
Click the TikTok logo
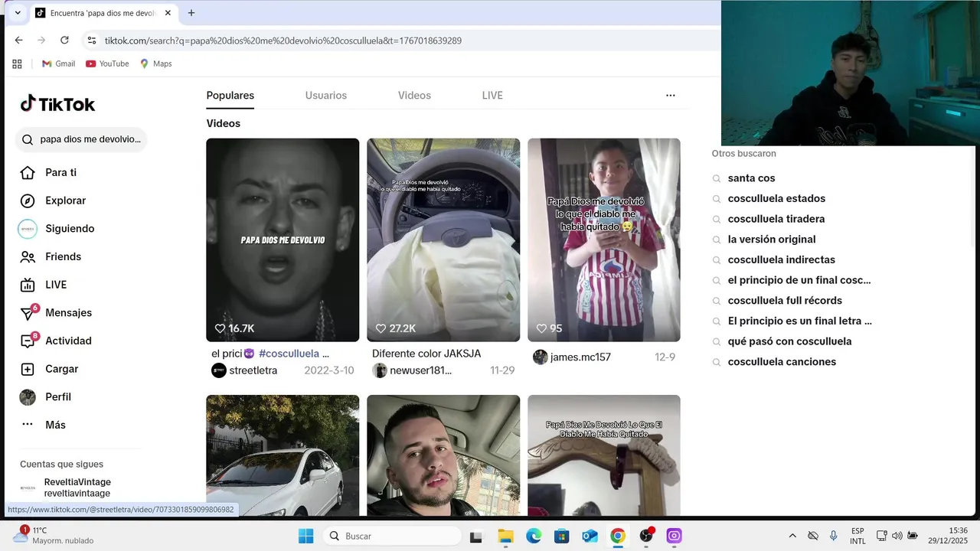57,104
